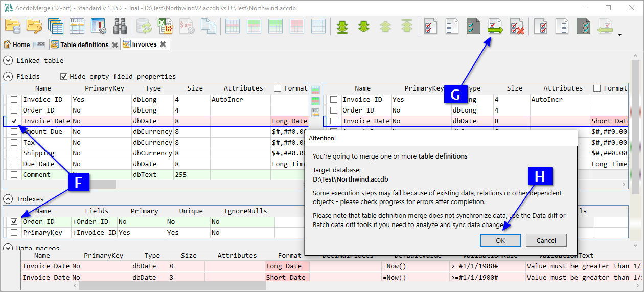Click the Unique column header in Indexes
The width and height of the screenshot is (644, 292).
pyautogui.click(x=191, y=211)
